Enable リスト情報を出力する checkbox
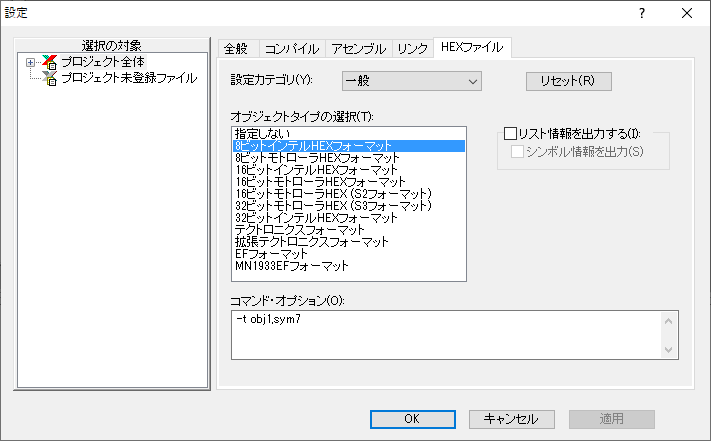Screen dimensions: 711x441 [x=510, y=133]
